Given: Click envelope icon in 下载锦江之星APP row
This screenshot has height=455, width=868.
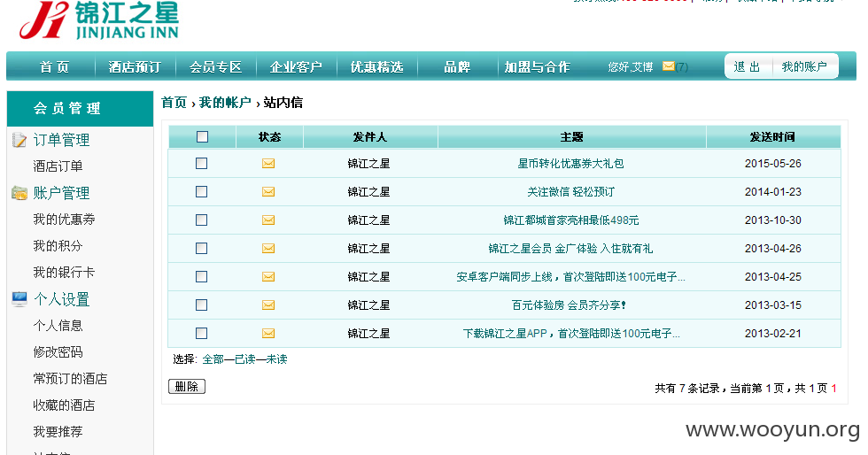Looking at the screenshot, I should [x=268, y=333].
